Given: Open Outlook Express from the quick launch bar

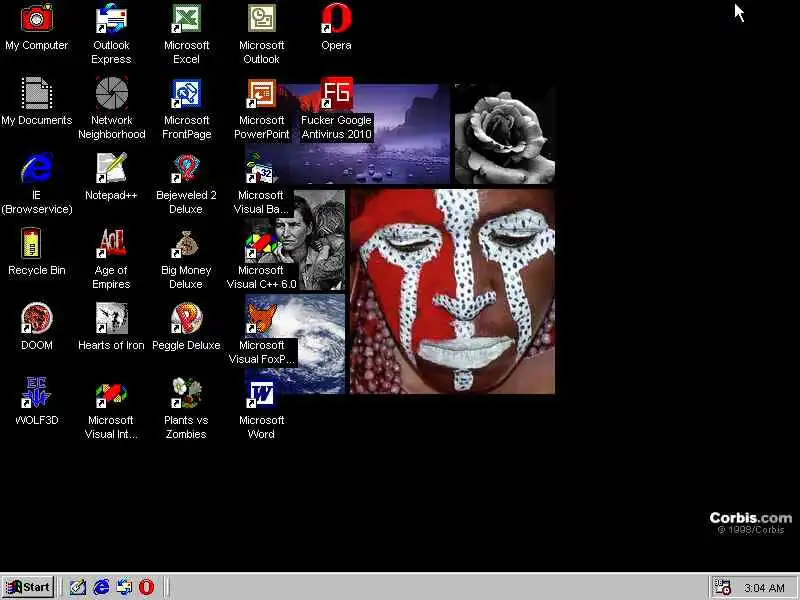Looking at the screenshot, I should pos(124,587).
